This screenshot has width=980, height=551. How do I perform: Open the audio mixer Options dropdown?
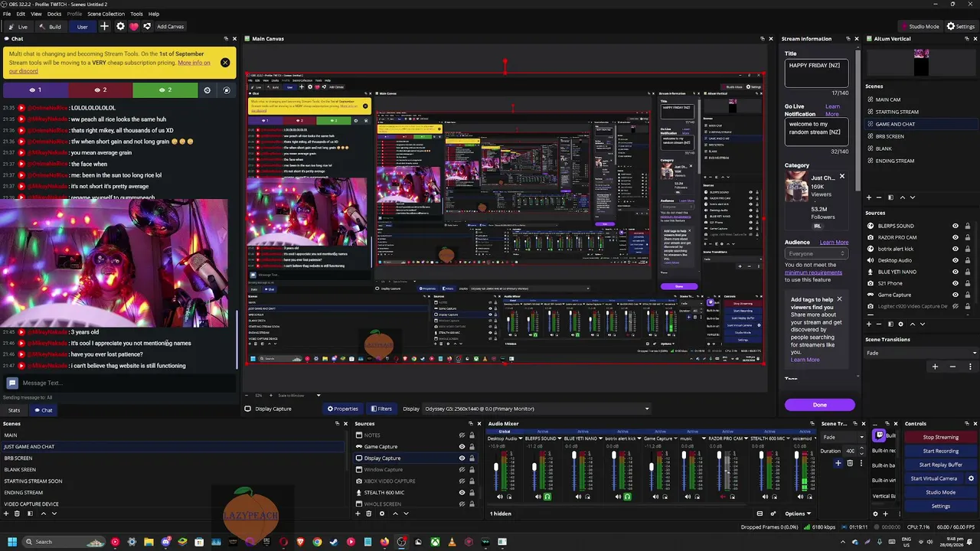pyautogui.click(x=797, y=514)
